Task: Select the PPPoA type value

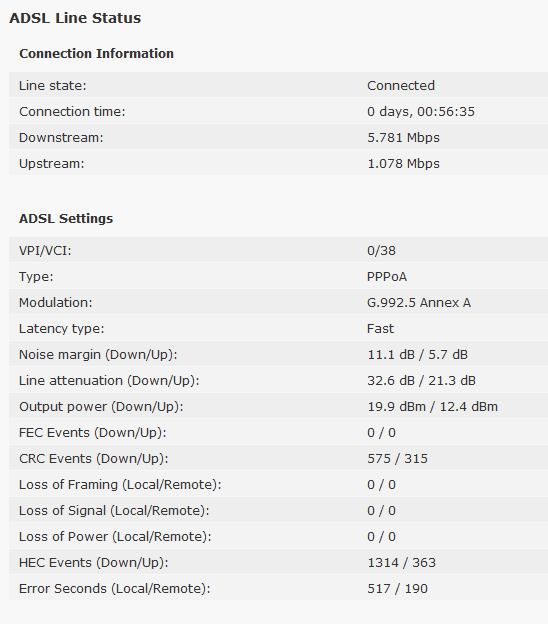Action: pos(387,277)
